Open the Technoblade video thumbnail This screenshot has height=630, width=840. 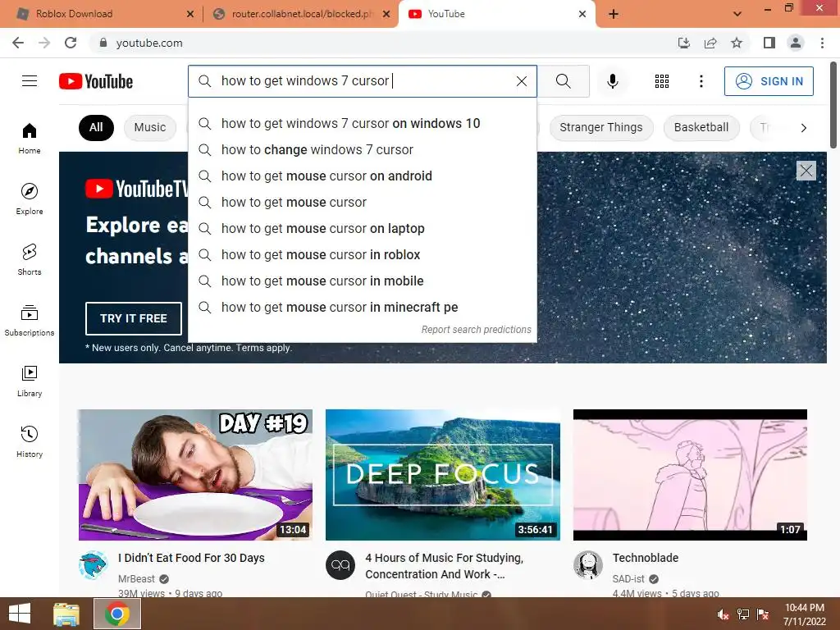(x=690, y=475)
